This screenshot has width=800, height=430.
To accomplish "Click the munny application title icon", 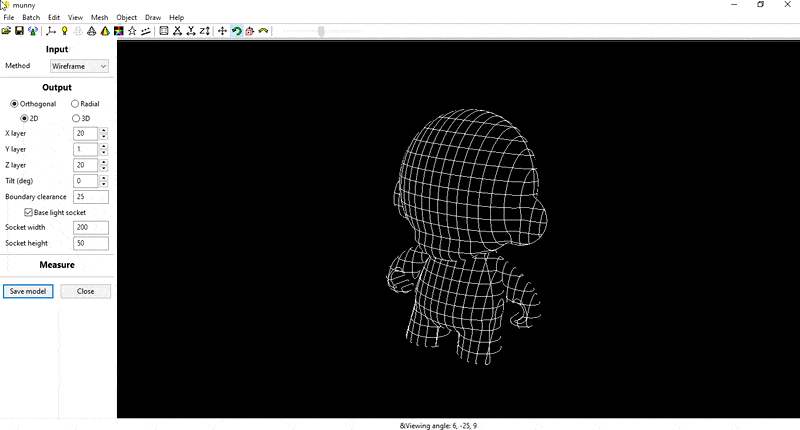I will click(5, 5).
